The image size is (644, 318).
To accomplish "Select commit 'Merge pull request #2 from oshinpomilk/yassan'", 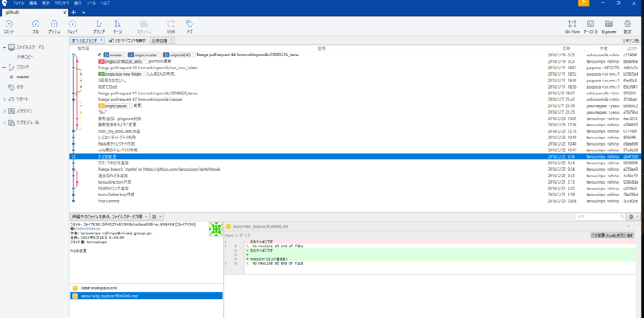I will coord(354,100).
